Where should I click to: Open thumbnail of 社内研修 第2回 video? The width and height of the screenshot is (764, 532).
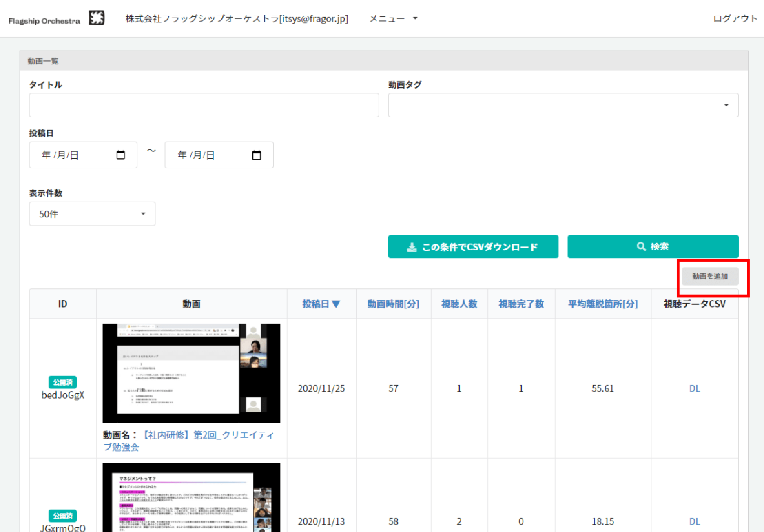pos(191,373)
